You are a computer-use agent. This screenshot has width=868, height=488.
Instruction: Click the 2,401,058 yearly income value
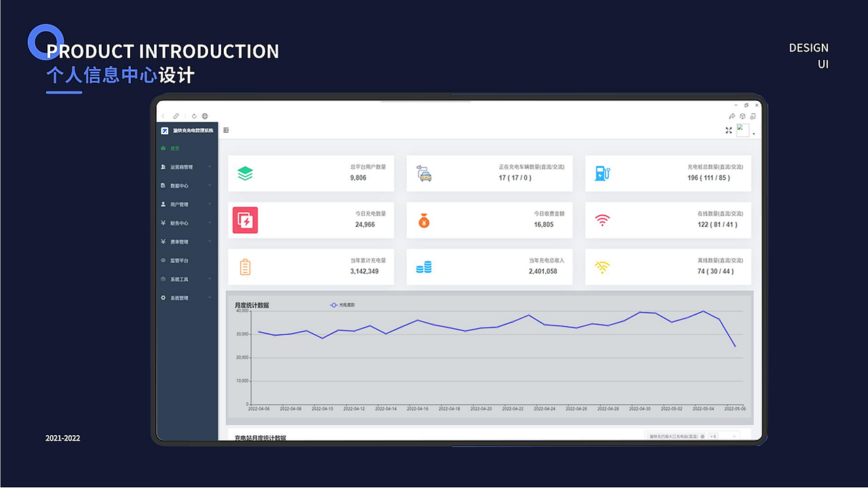543,271
